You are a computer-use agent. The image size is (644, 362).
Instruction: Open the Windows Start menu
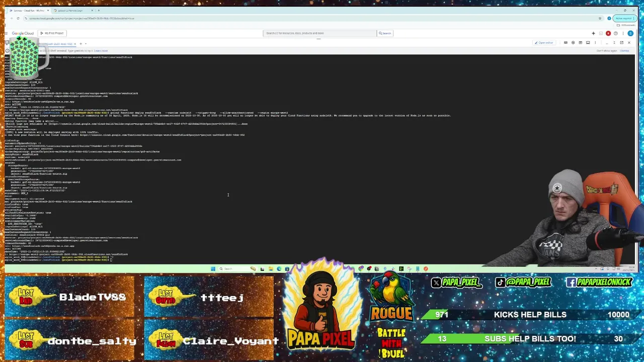click(213, 268)
